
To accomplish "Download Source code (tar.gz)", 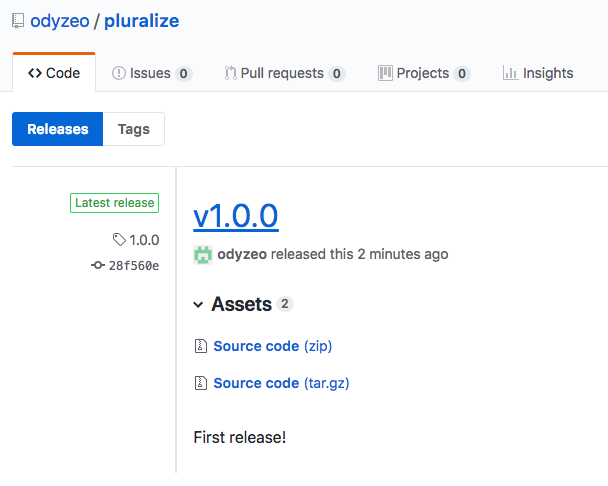I will coord(281,384).
